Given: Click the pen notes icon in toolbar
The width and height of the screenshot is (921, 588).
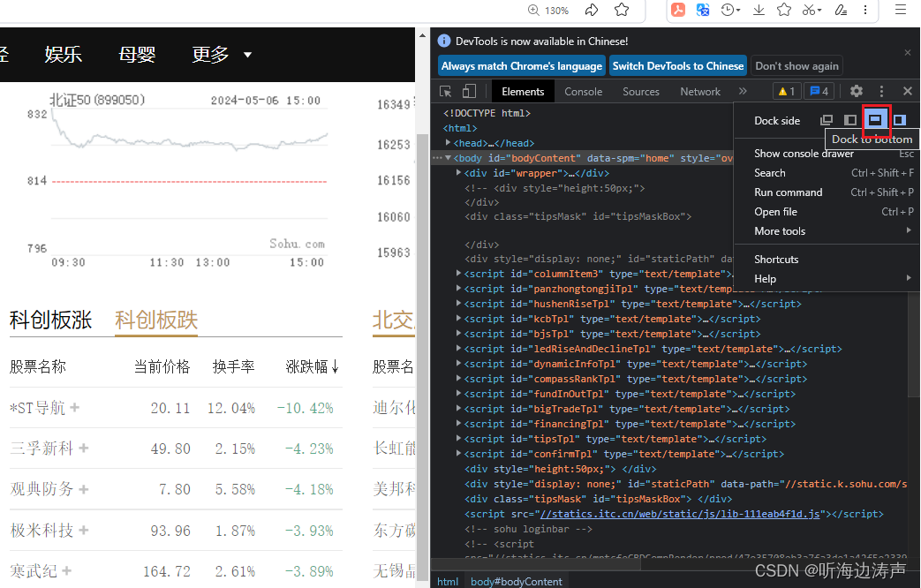Looking at the screenshot, I should coord(841,10).
